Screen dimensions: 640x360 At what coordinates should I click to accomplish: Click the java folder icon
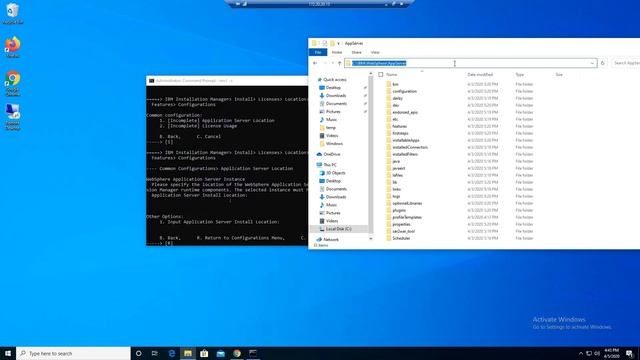pyautogui.click(x=389, y=161)
